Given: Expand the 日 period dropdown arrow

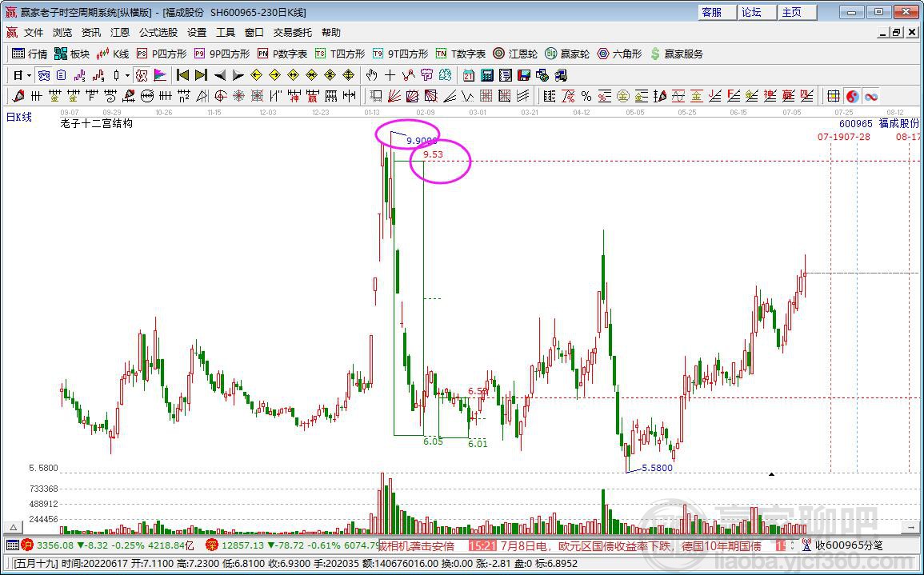Looking at the screenshot, I should coord(29,75).
